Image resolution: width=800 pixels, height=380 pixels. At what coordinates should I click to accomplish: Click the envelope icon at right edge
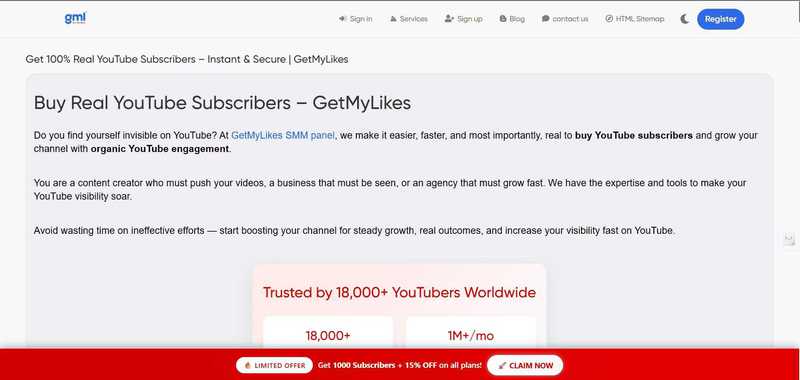(x=789, y=238)
